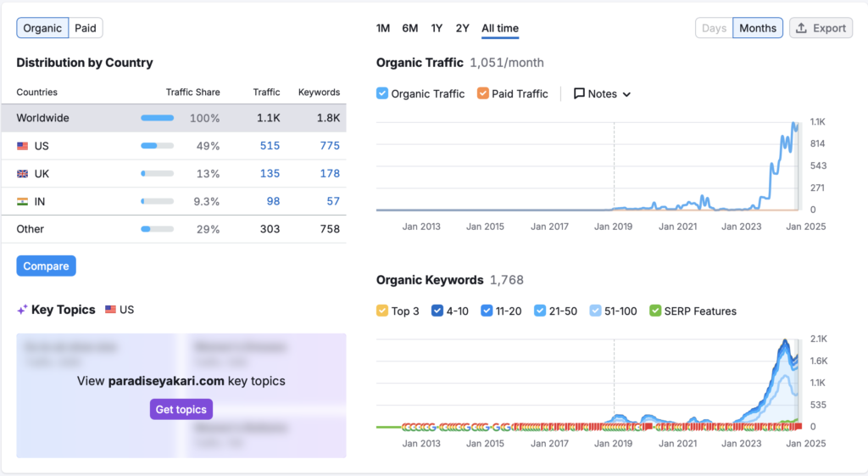Click the UK flag icon in country list
Screen dimensions: 868x476
click(x=23, y=174)
